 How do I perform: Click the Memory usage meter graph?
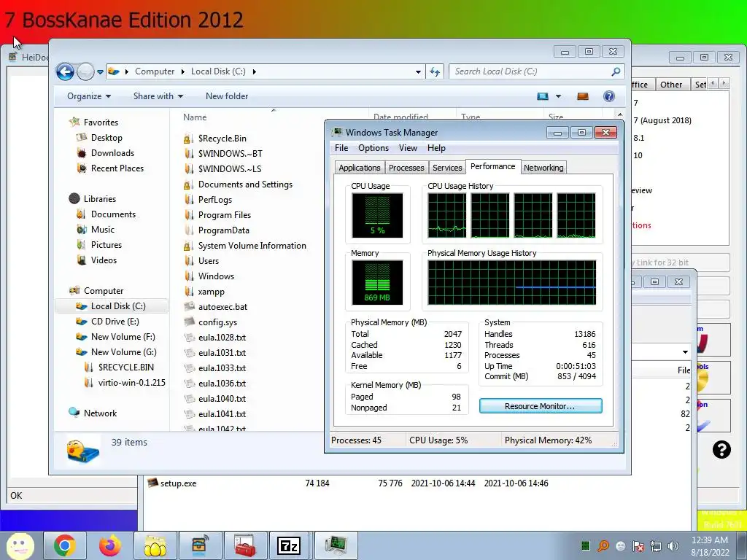coord(377,282)
